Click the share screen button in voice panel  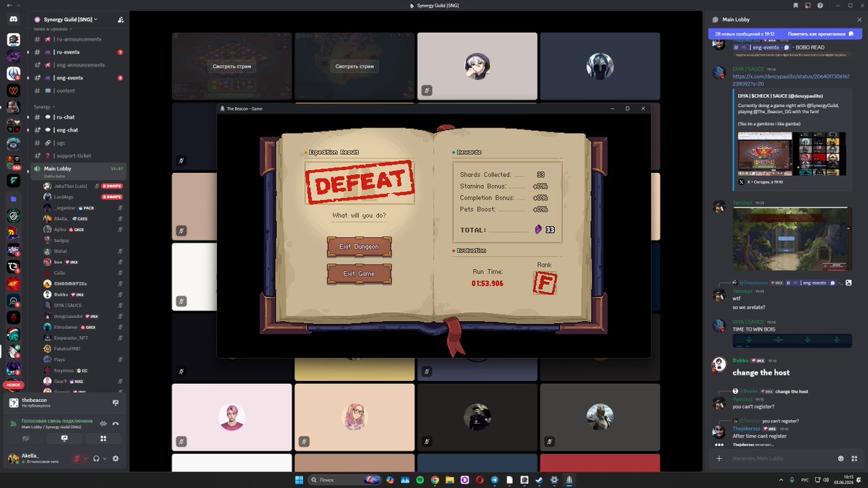point(65,438)
